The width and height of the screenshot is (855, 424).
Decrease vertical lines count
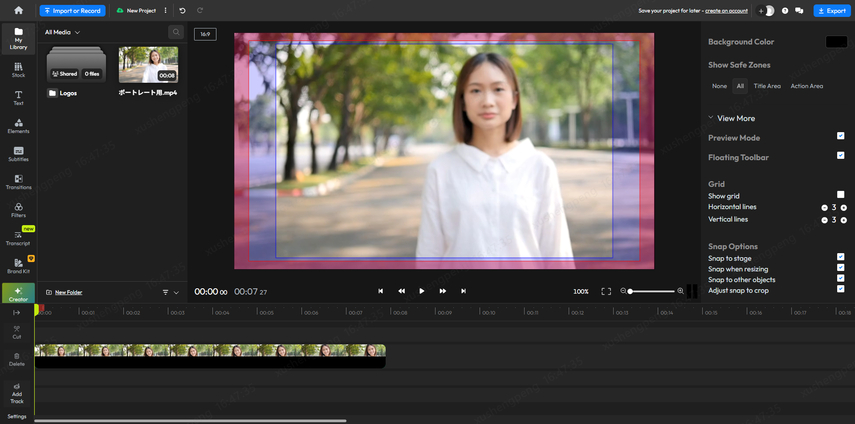824,220
